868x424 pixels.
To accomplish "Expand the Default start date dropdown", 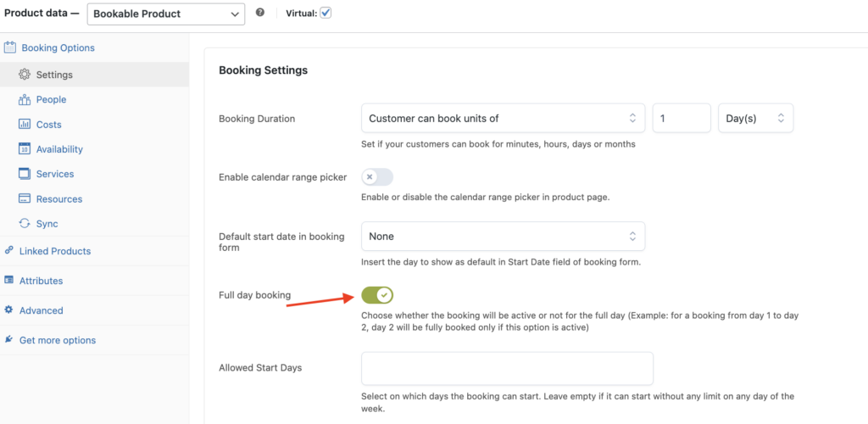I will pos(503,237).
